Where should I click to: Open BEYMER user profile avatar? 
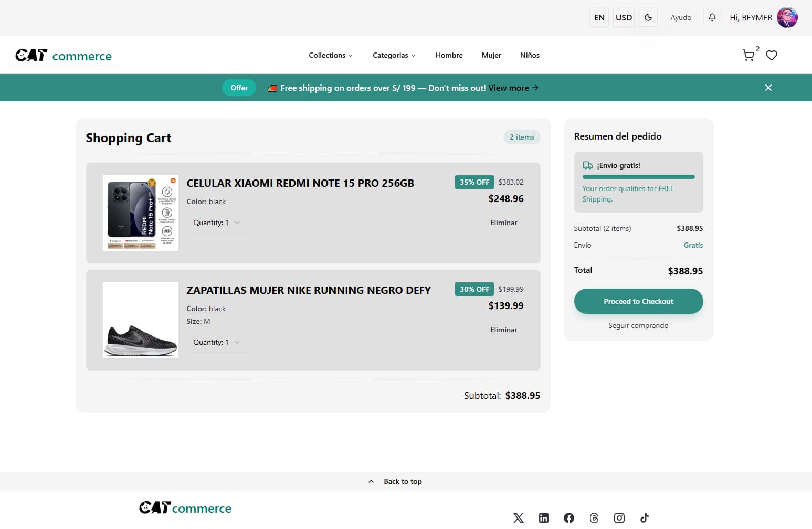coord(787,17)
